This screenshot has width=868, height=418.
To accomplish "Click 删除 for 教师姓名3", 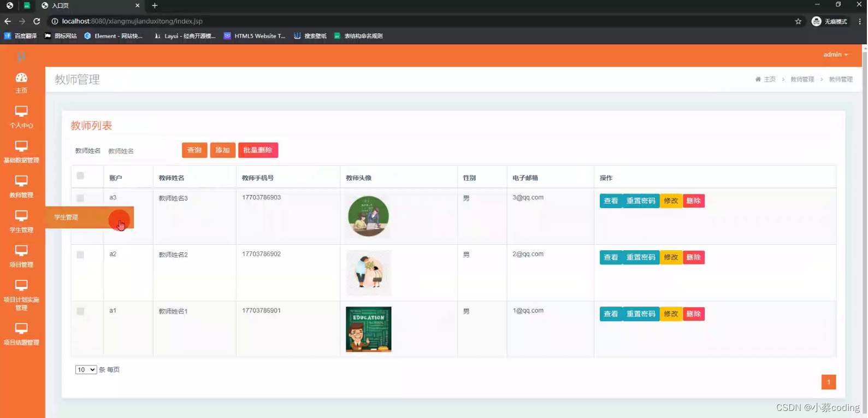I will pyautogui.click(x=693, y=201).
